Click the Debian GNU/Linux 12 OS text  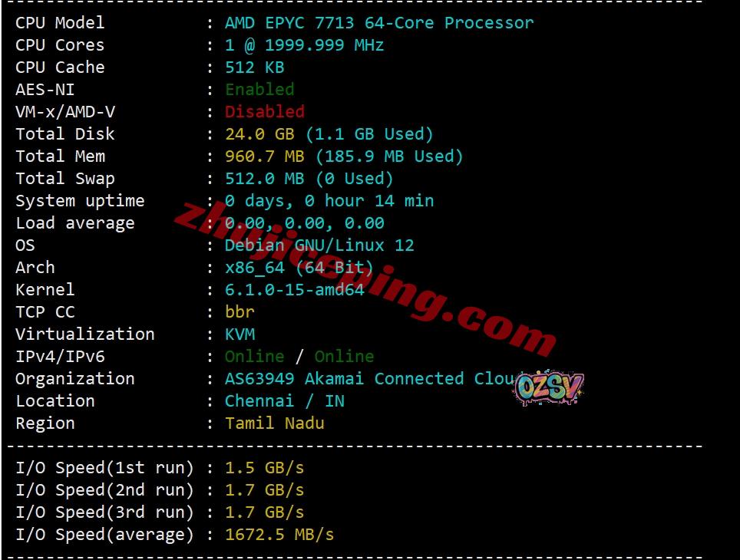tap(319, 245)
